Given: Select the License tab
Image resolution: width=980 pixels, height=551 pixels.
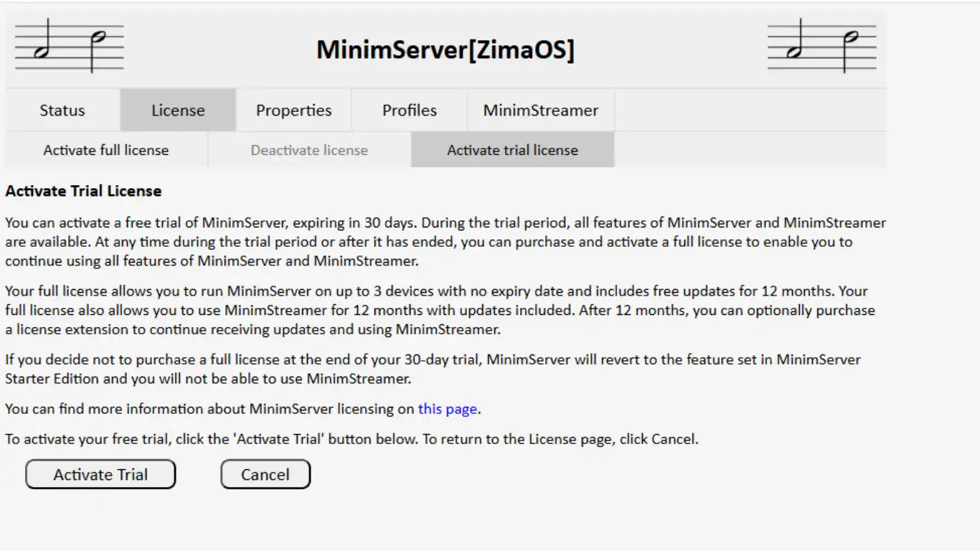Looking at the screenshot, I should (x=178, y=110).
